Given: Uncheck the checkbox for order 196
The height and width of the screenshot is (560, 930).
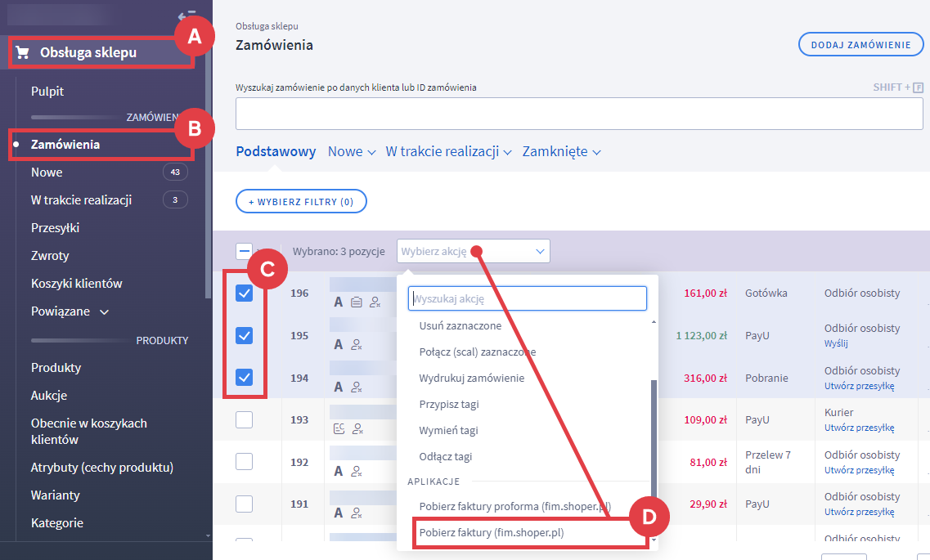Looking at the screenshot, I should point(244,293).
